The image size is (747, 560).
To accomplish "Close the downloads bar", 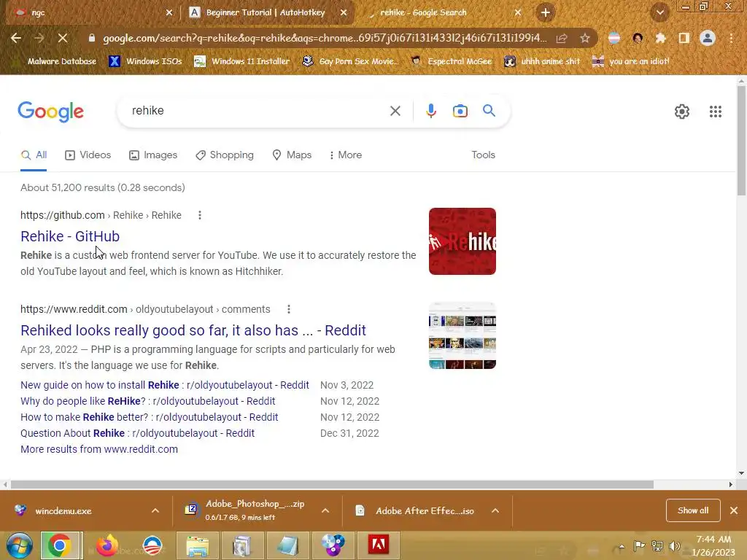I will (x=734, y=510).
